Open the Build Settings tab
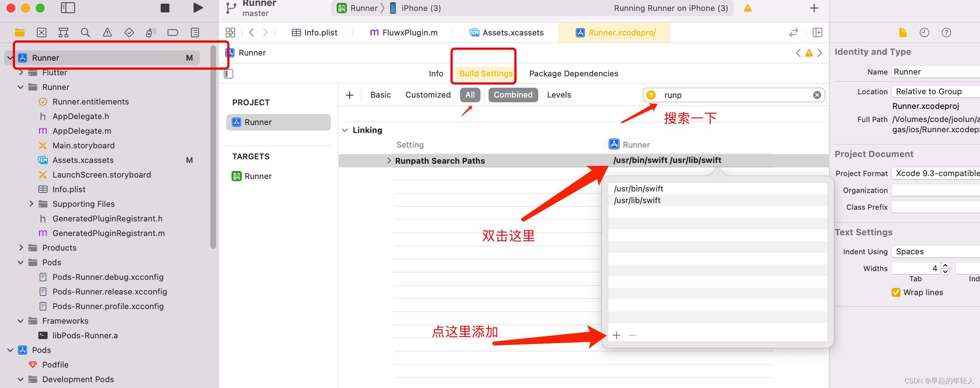The image size is (980, 388). pyautogui.click(x=486, y=73)
